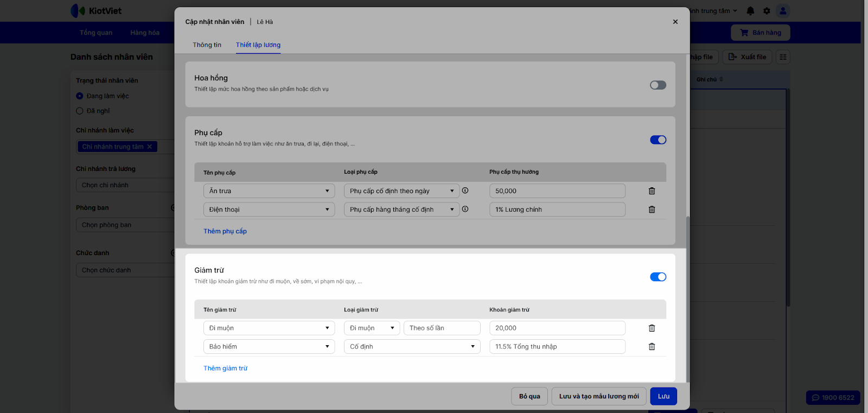Image resolution: width=868 pixels, height=413 pixels.
Task: Click the 20,000 deduction amount field
Action: 557,328
